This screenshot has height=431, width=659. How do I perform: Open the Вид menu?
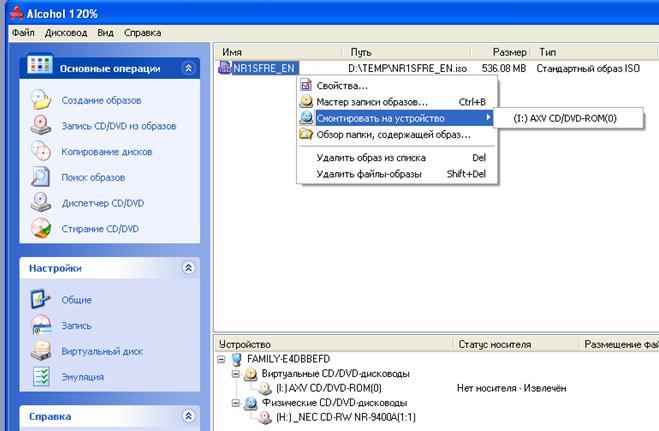105,33
